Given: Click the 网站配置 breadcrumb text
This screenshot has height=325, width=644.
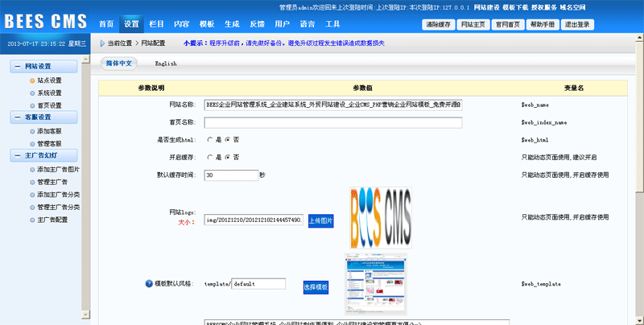Looking at the screenshot, I should [x=153, y=43].
